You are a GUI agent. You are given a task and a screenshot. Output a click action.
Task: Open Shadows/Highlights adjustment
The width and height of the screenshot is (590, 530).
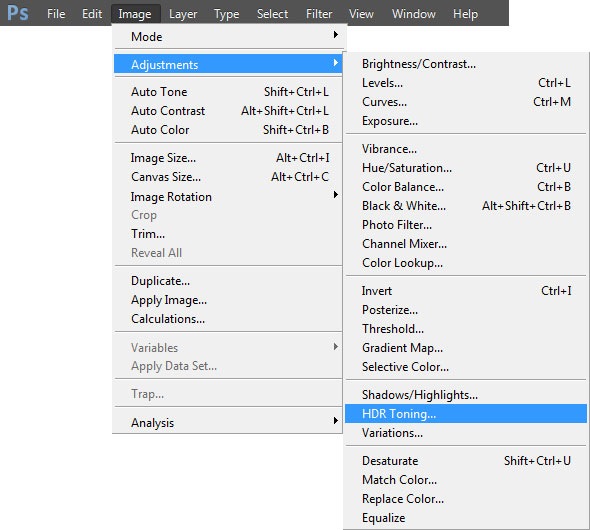tap(466, 395)
